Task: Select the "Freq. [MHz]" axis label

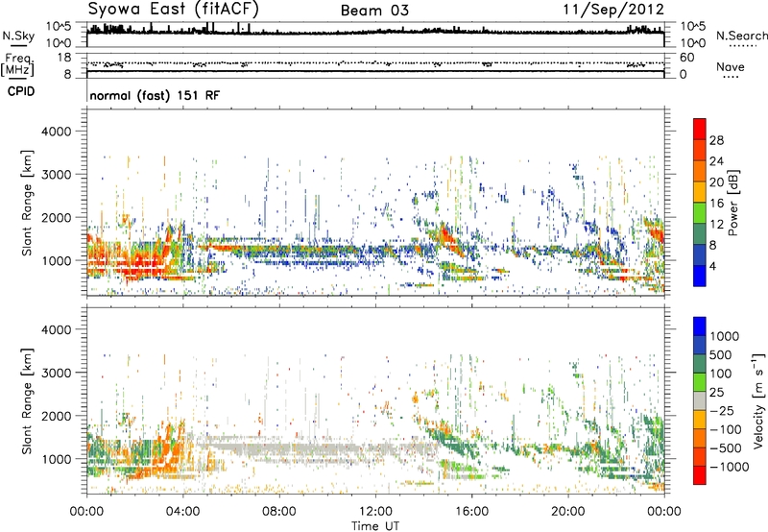Action: [x=17, y=64]
